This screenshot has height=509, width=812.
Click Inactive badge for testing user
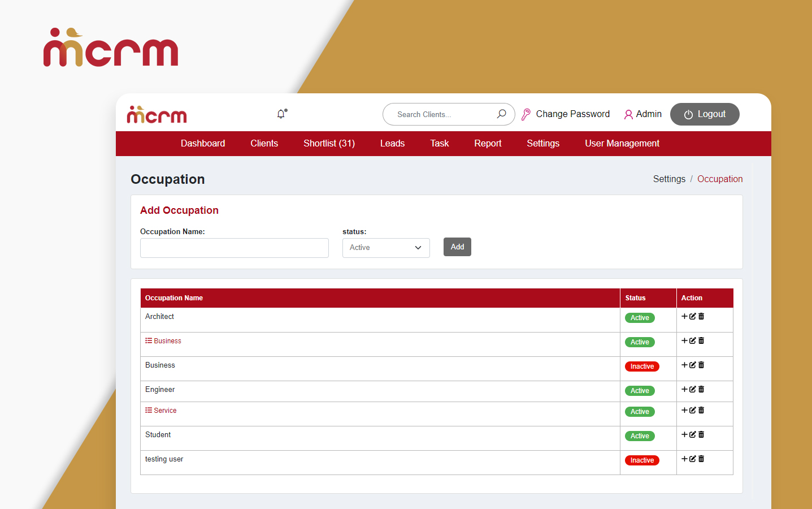tap(642, 460)
